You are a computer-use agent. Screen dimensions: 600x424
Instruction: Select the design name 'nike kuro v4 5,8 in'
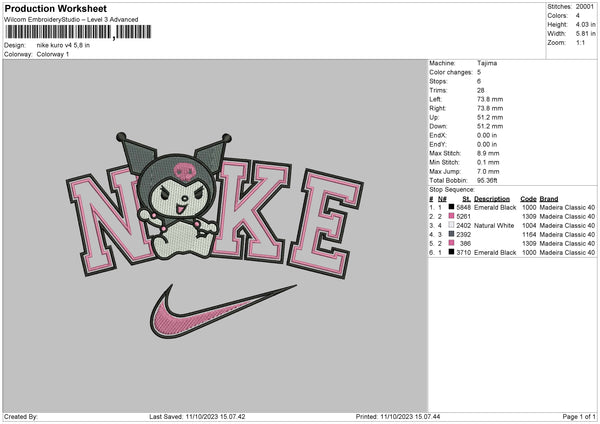[63, 45]
